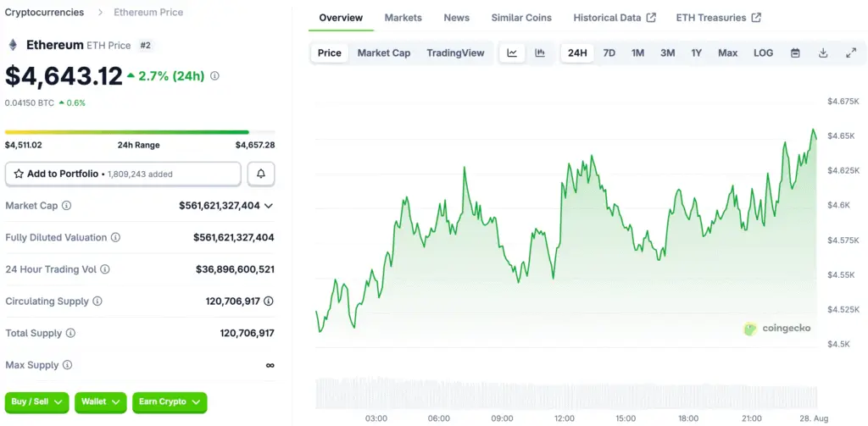Image resolution: width=868 pixels, height=426 pixels.
Task: Select 7D time range
Action: point(609,53)
